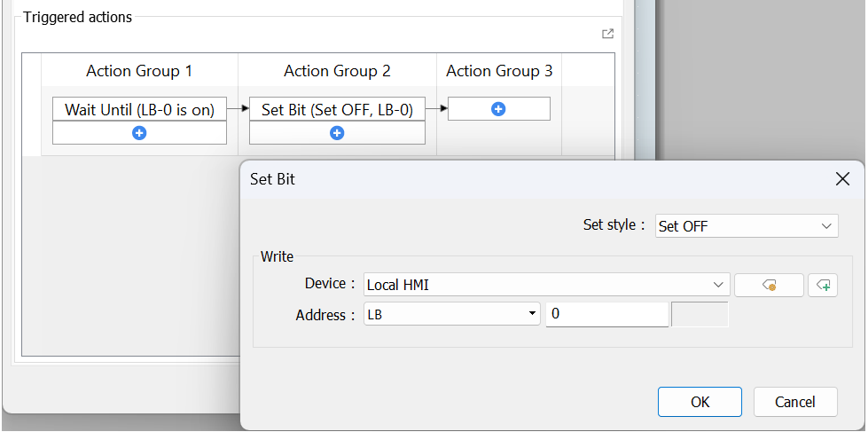Select the Wait Until (LB-0 is on) action
The height and width of the screenshot is (432, 868).
coord(139,110)
